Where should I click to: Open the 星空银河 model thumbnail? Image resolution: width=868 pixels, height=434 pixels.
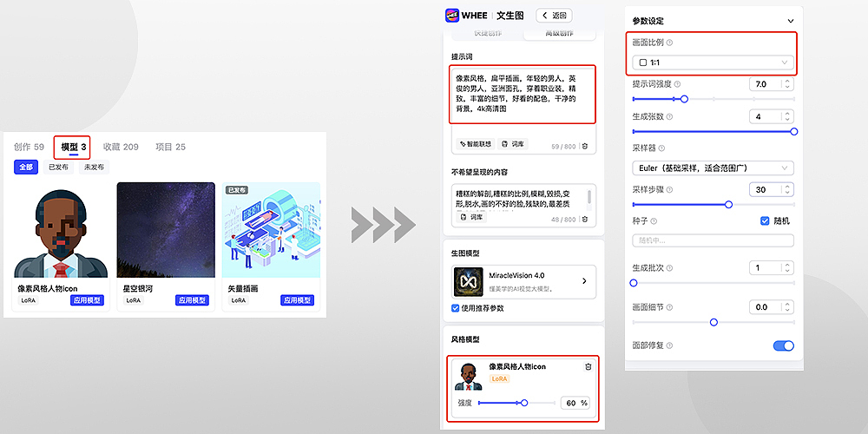[x=166, y=230]
